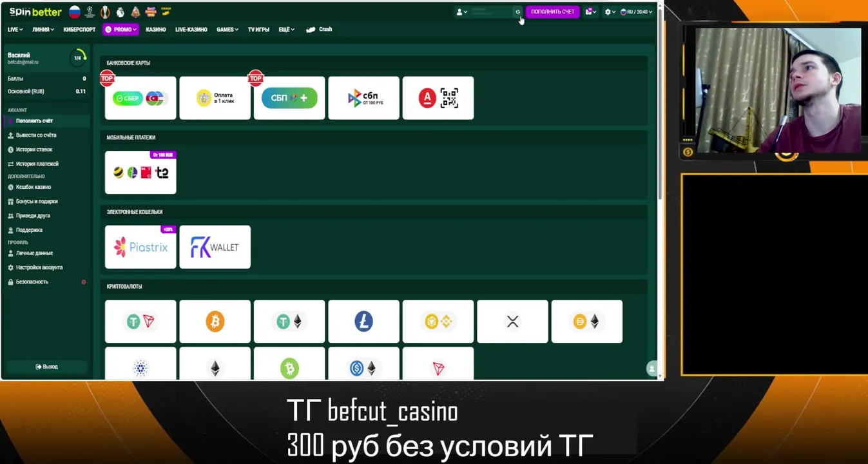Screen dimensions: 868x464
Task: Expand the LIVE menu
Action: pos(15,30)
